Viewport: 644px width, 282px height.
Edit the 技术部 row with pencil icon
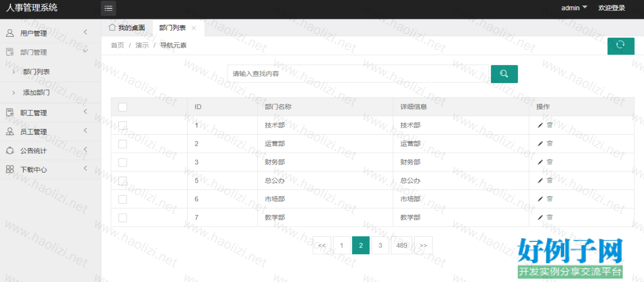click(x=540, y=125)
